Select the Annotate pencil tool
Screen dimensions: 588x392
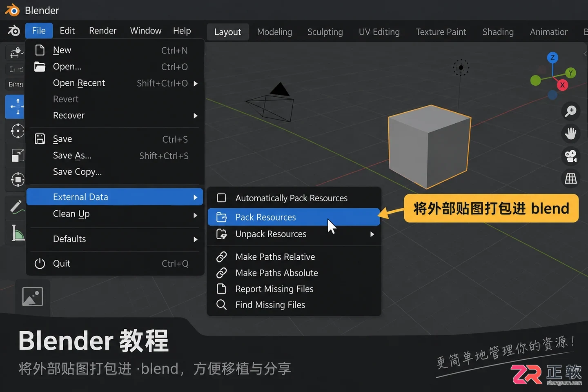tap(16, 207)
